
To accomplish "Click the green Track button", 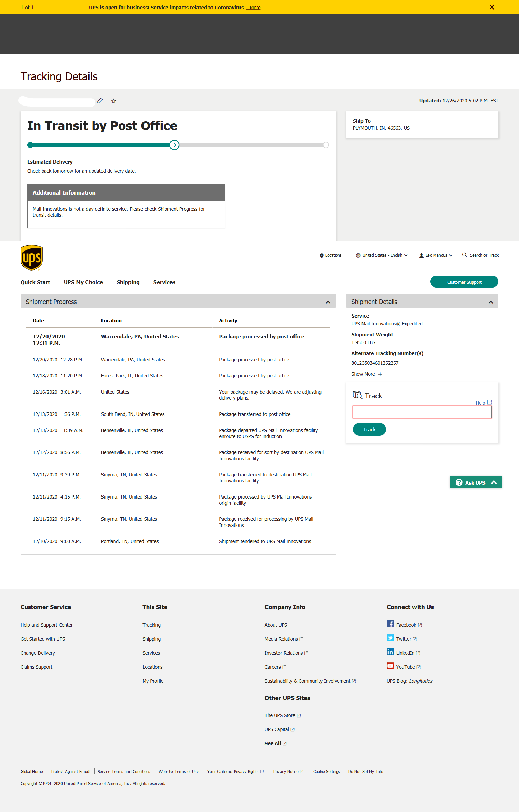I will (369, 430).
